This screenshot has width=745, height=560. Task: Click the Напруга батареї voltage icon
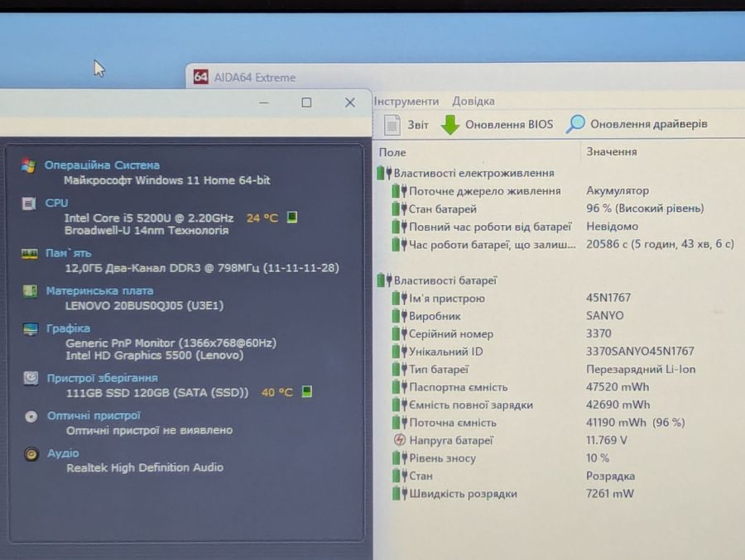tap(400, 440)
